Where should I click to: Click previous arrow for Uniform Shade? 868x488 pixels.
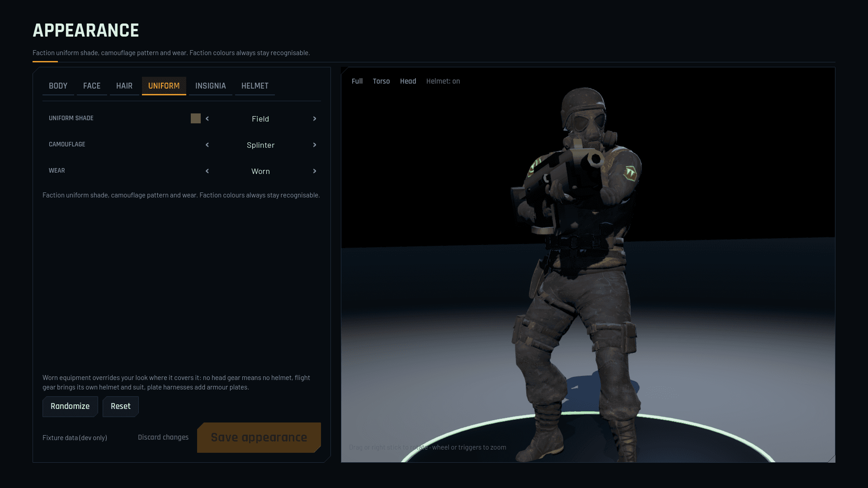pyautogui.click(x=207, y=119)
